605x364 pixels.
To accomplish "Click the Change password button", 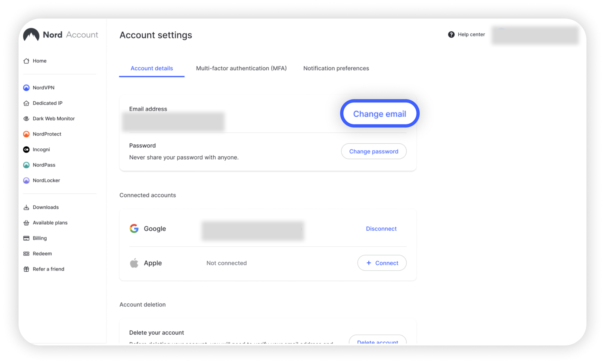I will [x=374, y=151].
